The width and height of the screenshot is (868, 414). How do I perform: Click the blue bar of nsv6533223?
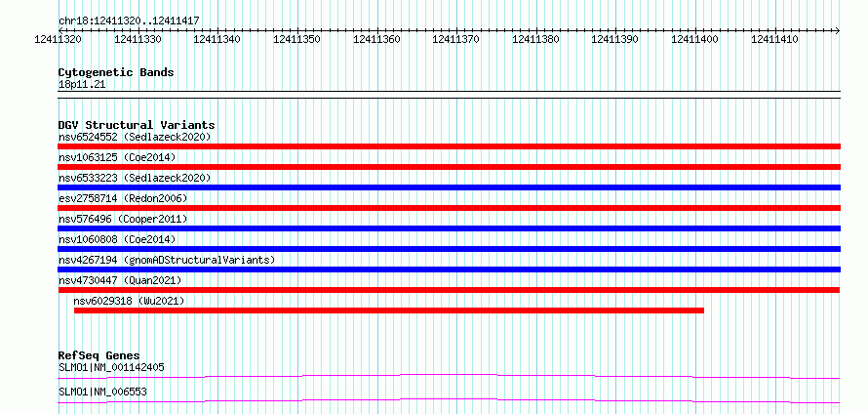(449, 187)
